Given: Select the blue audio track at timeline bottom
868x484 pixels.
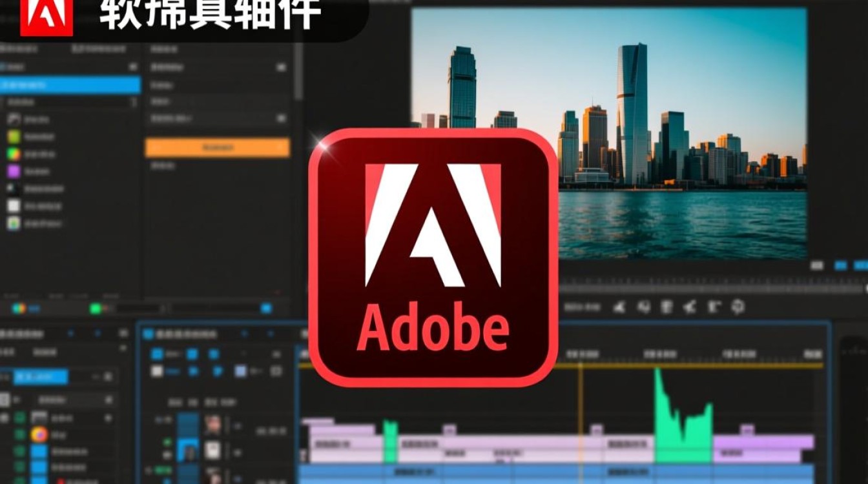Looking at the screenshot, I should (557, 473).
